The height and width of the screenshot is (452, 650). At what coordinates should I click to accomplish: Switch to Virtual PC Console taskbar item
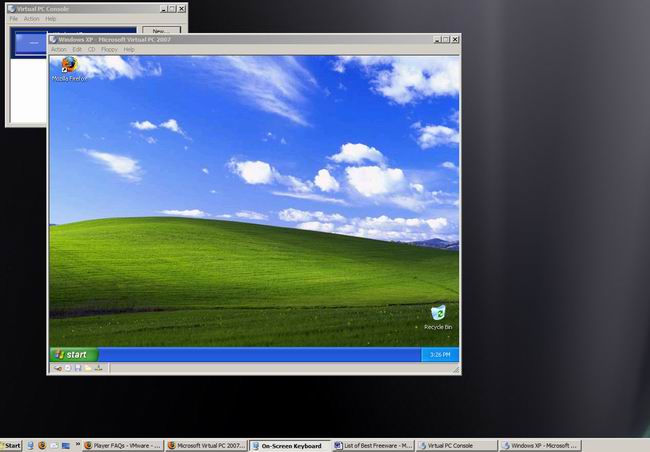[x=457, y=446]
